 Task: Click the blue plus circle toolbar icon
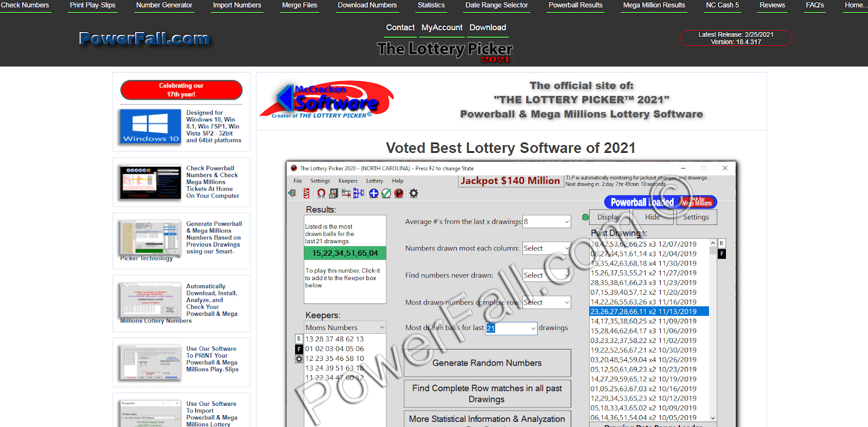point(374,193)
